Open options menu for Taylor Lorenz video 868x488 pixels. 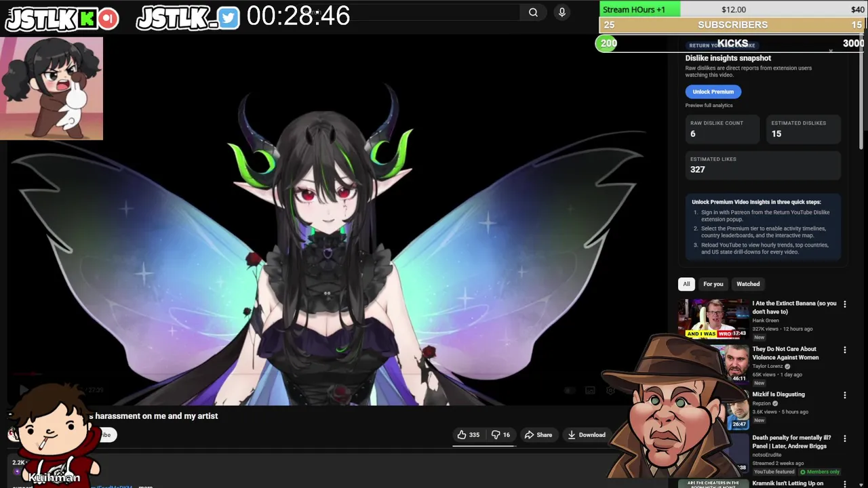pos(844,350)
